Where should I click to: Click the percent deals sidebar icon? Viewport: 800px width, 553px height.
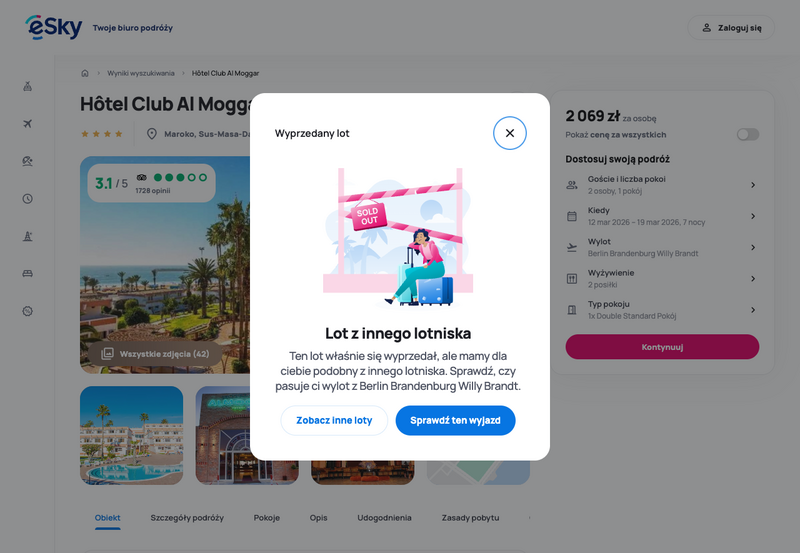[28, 311]
